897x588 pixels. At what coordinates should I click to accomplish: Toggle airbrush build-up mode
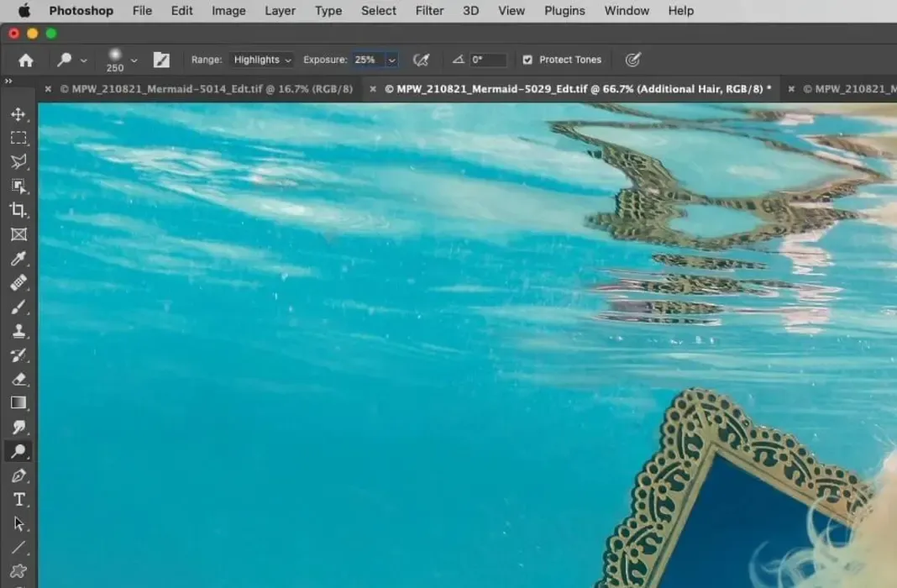click(421, 60)
